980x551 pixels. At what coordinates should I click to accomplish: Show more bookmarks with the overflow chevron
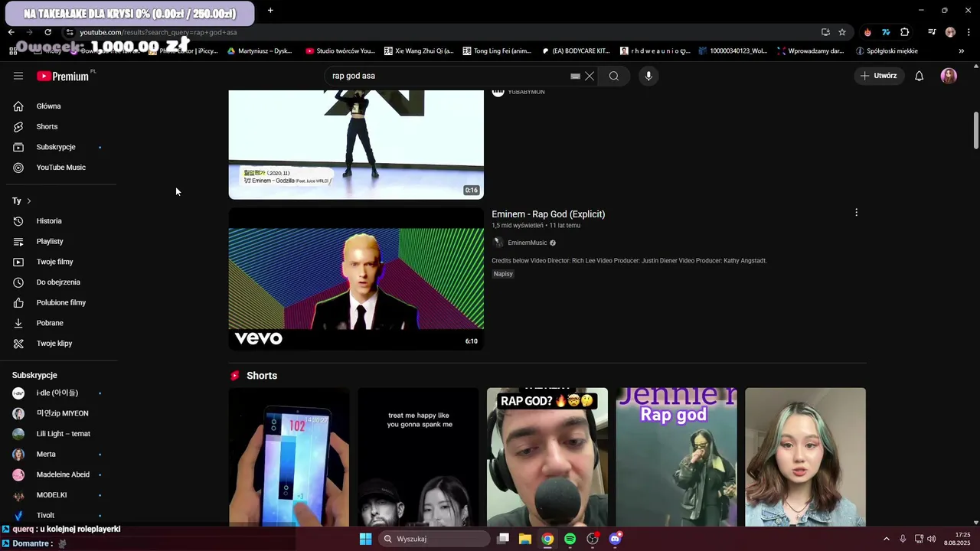click(962, 51)
